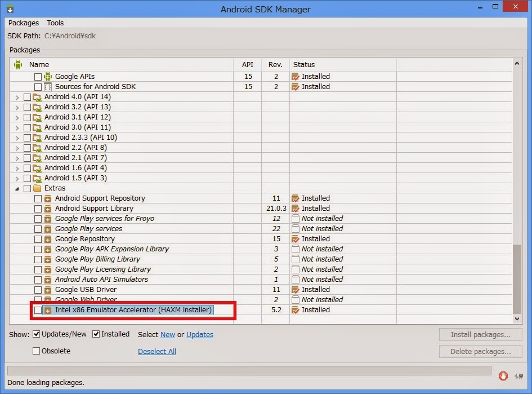Select the Google Play APK Expansion Library row
This screenshot has width=532, height=394.
pos(261,249)
